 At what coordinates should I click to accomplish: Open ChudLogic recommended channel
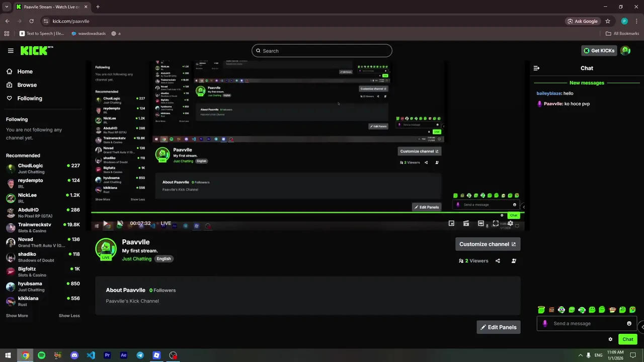click(x=43, y=168)
